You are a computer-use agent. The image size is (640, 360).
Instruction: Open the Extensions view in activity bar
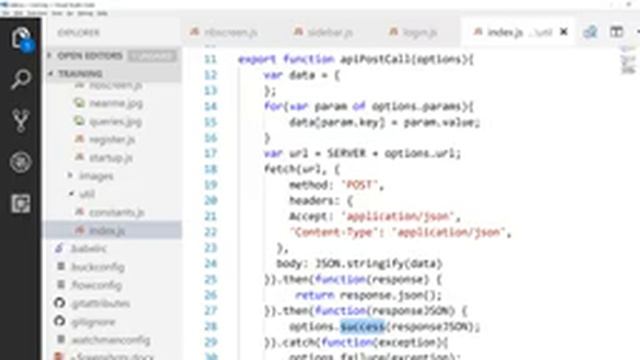[x=20, y=203]
